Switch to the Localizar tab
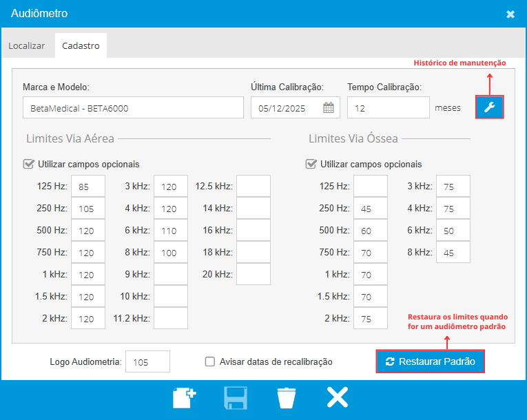The height and width of the screenshot is (420, 527). (27, 46)
